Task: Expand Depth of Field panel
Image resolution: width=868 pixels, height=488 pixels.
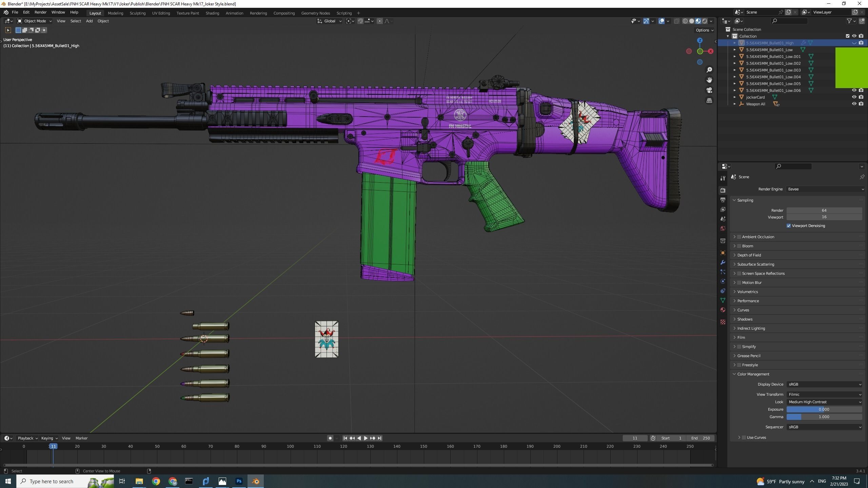Action: (749, 255)
